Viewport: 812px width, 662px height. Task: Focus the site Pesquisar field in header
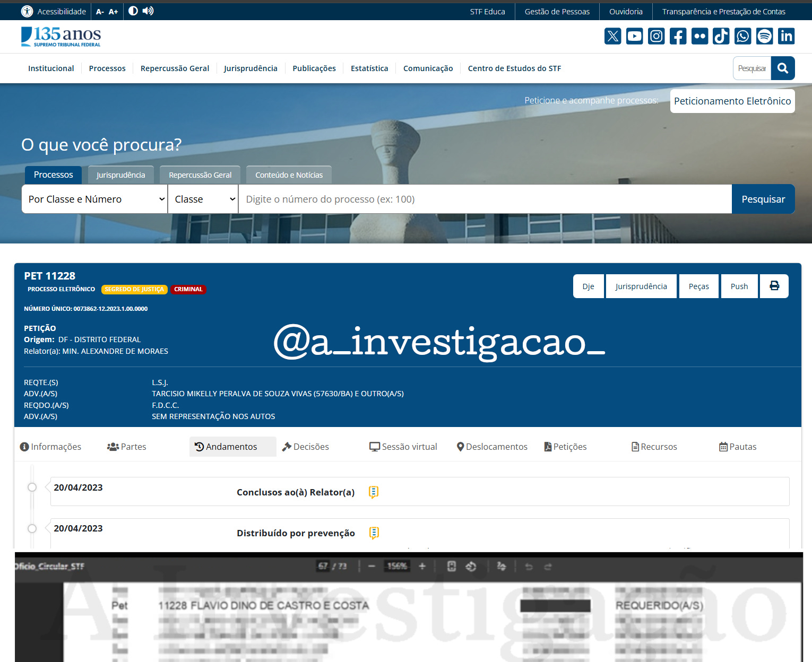752,68
